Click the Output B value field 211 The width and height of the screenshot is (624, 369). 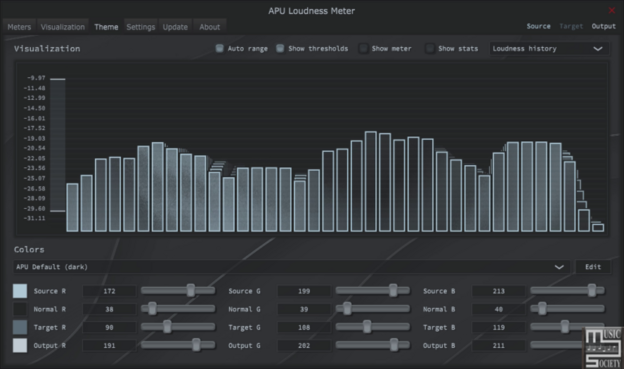[499, 346]
